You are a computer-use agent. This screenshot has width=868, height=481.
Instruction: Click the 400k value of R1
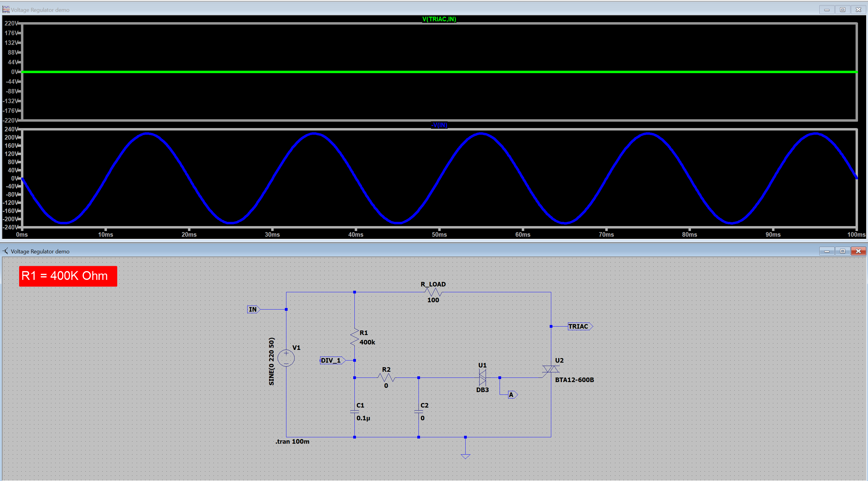(367, 342)
